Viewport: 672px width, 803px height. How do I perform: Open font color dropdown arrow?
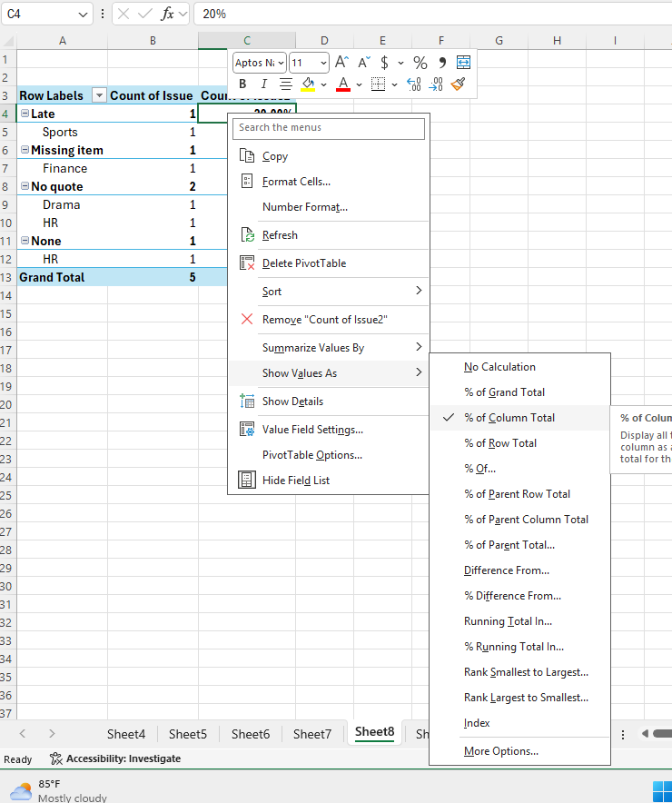359,84
